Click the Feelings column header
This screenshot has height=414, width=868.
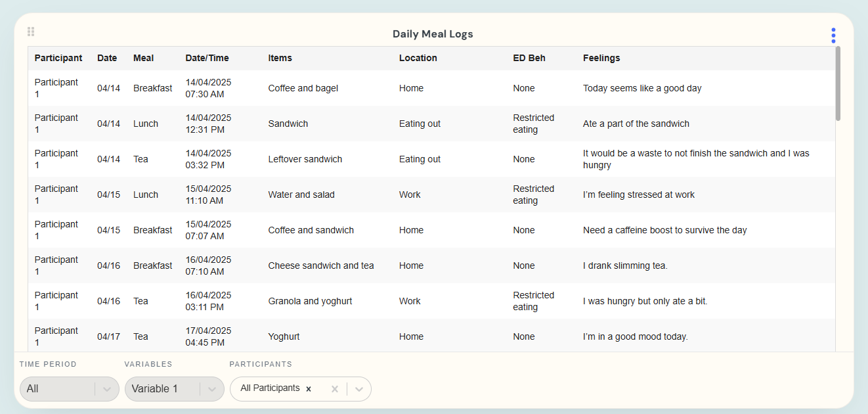[x=601, y=58]
